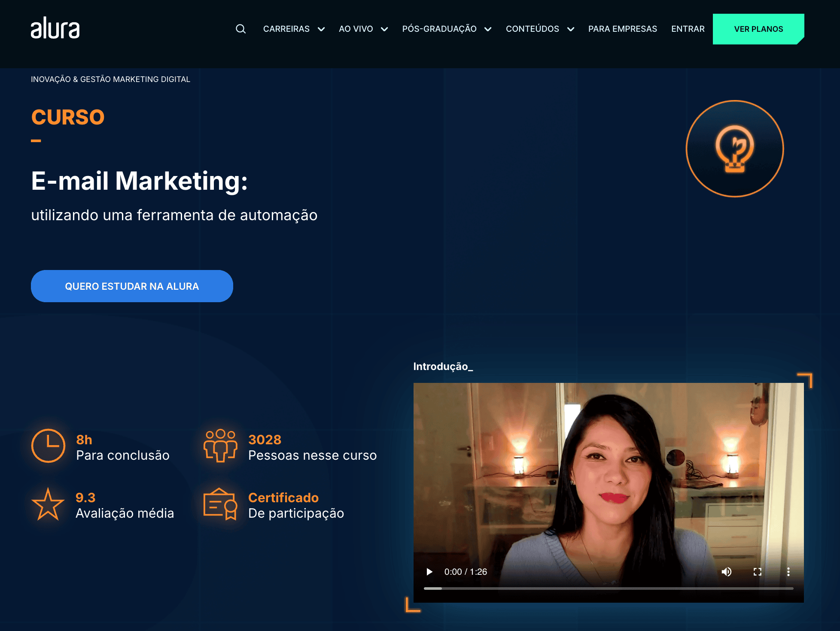Image resolution: width=840 pixels, height=631 pixels.
Task: Expand the PÓS-GRADUAÇÃO dropdown
Action: pos(439,29)
